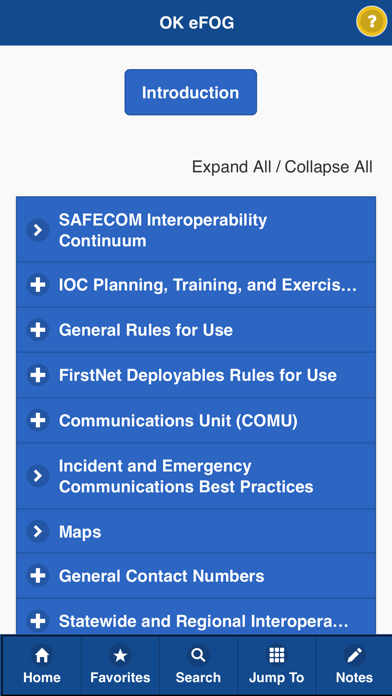This screenshot has width=392, height=696.
Task: Expand Communications Unit (COMU) section
Action: point(196,420)
